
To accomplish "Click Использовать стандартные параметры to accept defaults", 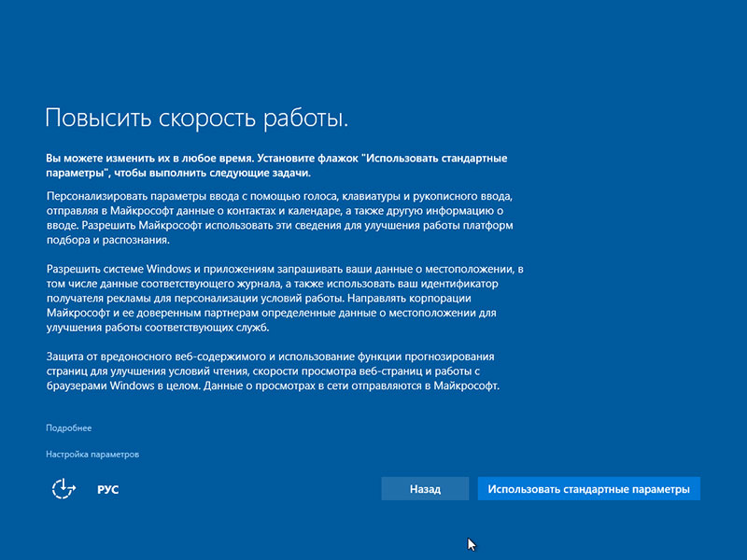I will coord(587,488).
